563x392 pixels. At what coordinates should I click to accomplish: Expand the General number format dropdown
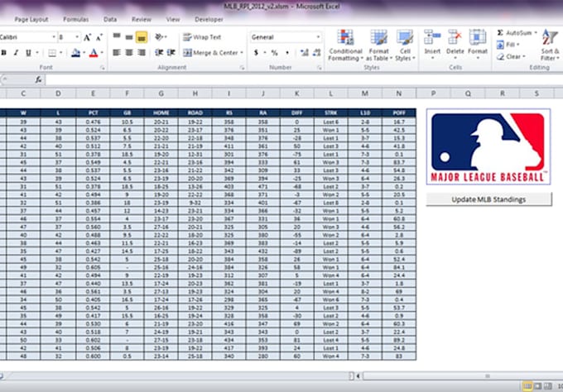click(318, 37)
